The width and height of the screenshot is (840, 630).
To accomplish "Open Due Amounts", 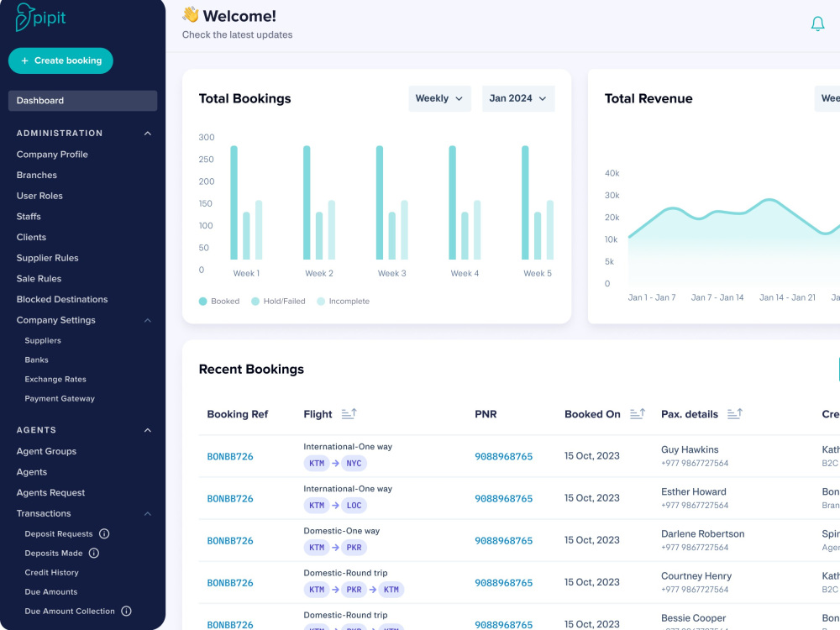I will click(x=51, y=592).
